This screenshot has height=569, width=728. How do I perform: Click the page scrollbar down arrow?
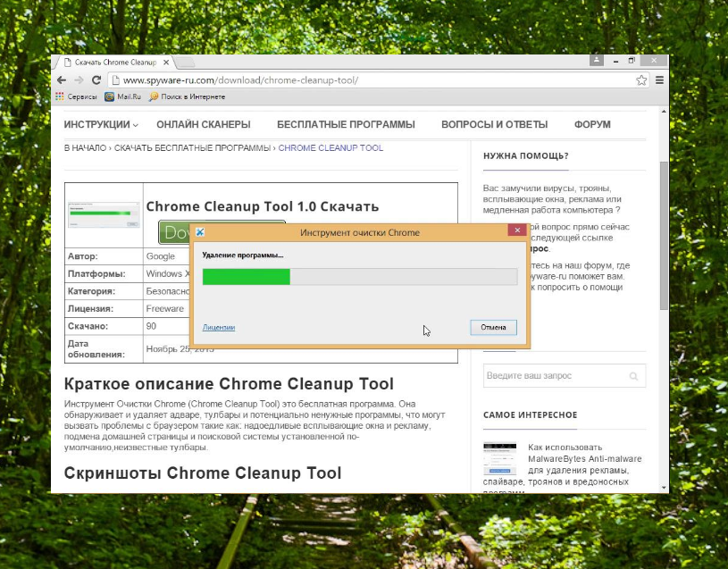pos(664,488)
